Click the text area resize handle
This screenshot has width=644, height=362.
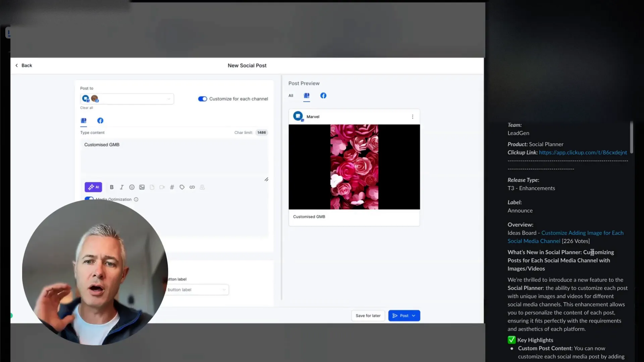266,179
